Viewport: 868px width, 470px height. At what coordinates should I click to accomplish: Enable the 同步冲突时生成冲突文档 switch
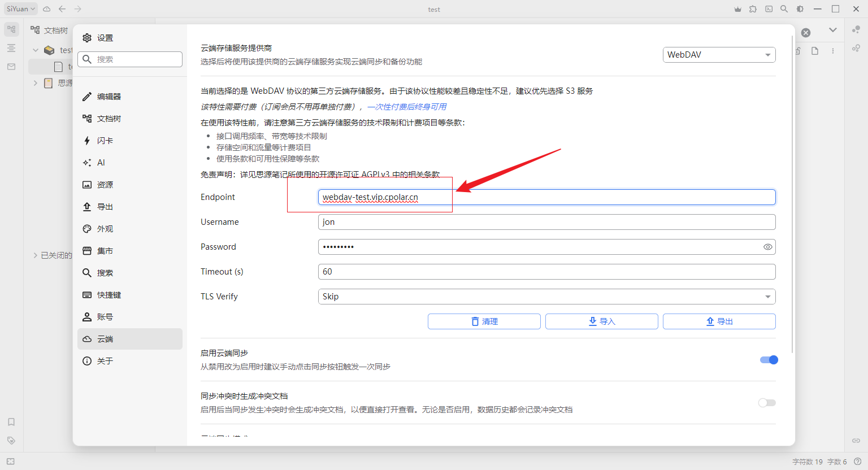click(x=767, y=403)
